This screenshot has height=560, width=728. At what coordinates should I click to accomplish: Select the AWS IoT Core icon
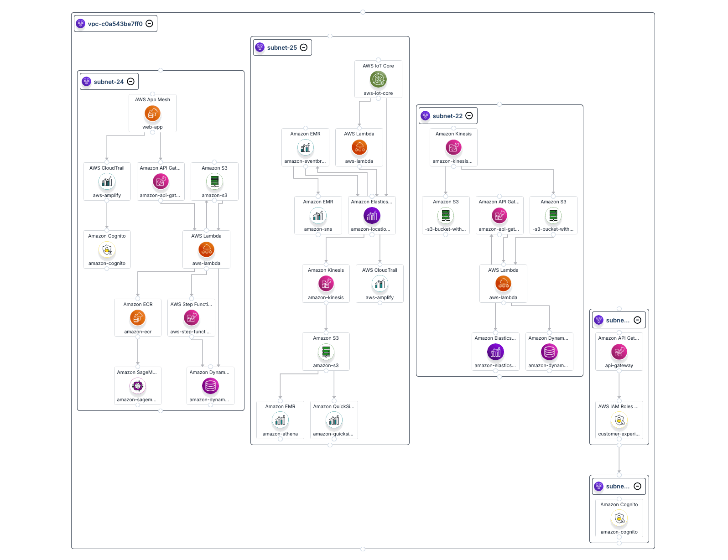(378, 79)
